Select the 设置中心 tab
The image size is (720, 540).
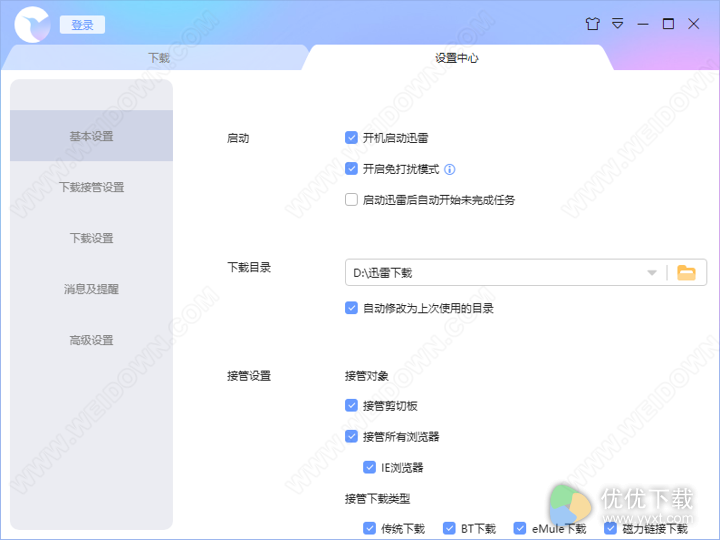click(457, 58)
